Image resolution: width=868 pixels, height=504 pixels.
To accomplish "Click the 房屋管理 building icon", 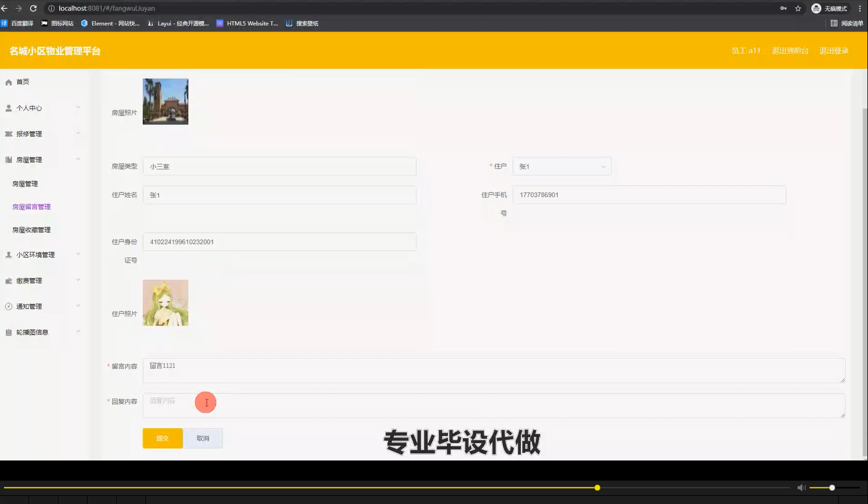I will [x=8, y=159].
